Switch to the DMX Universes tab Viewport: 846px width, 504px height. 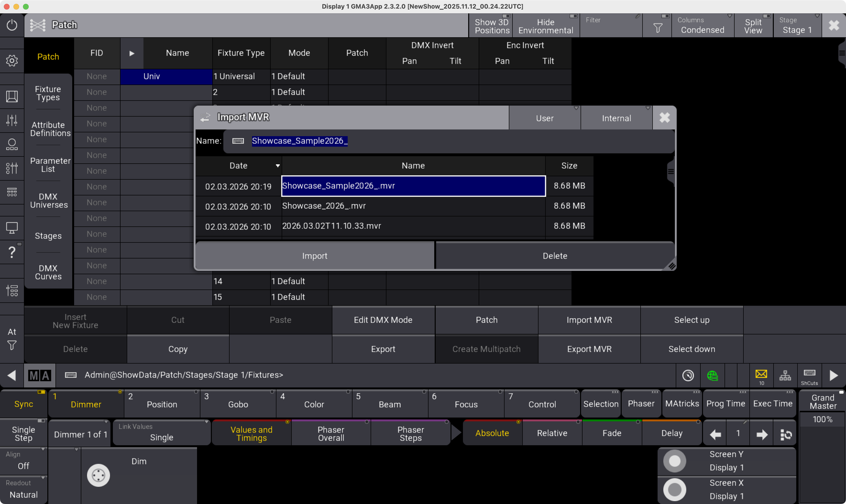[x=49, y=201]
